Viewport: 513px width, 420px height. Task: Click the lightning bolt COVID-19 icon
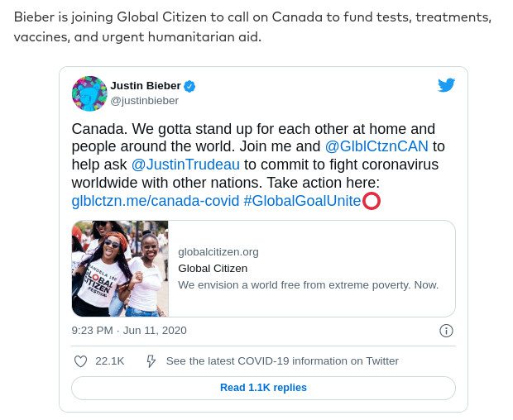pyautogui.click(x=151, y=361)
